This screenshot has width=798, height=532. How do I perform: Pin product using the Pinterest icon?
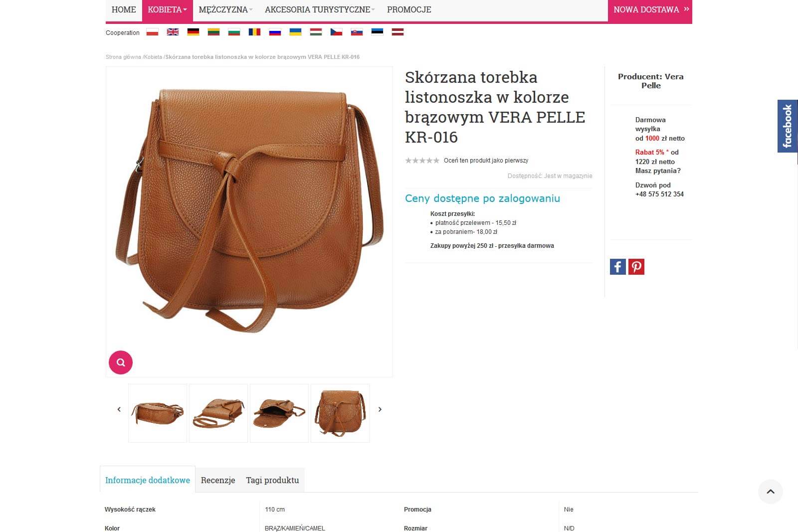tap(636, 267)
